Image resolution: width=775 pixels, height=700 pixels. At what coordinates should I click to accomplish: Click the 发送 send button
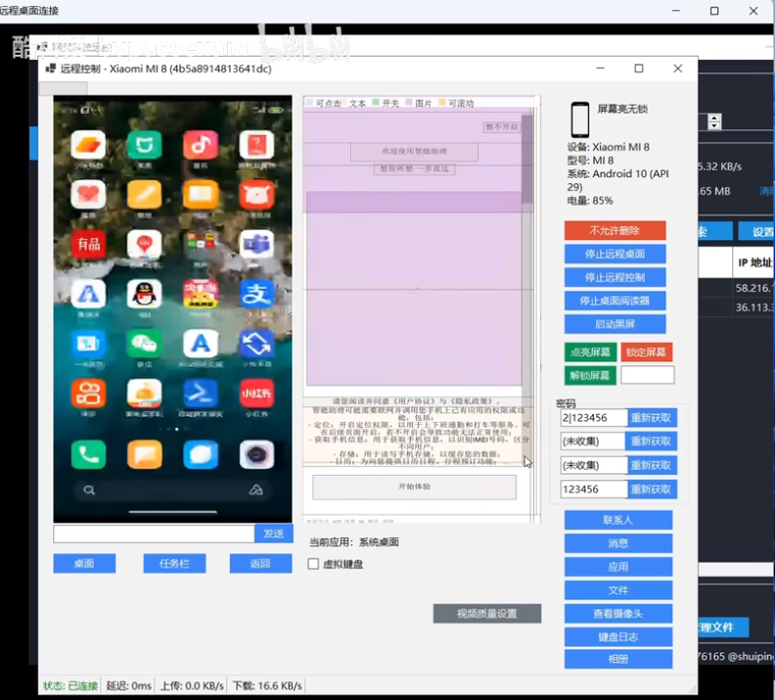[x=273, y=534]
